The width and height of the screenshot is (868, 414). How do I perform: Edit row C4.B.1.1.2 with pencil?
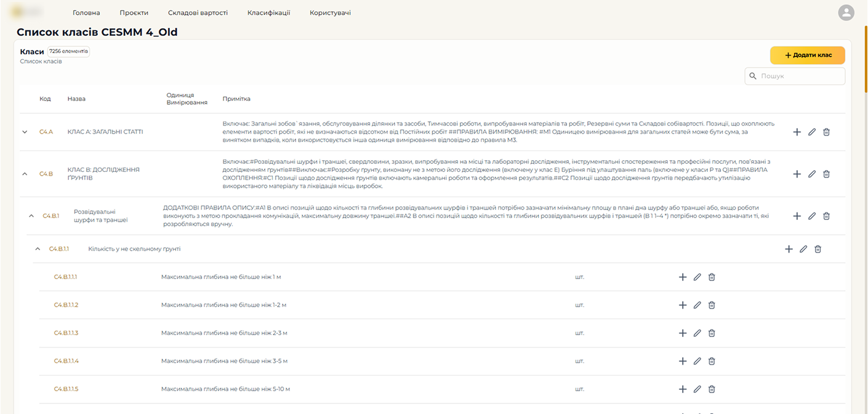click(697, 305)
